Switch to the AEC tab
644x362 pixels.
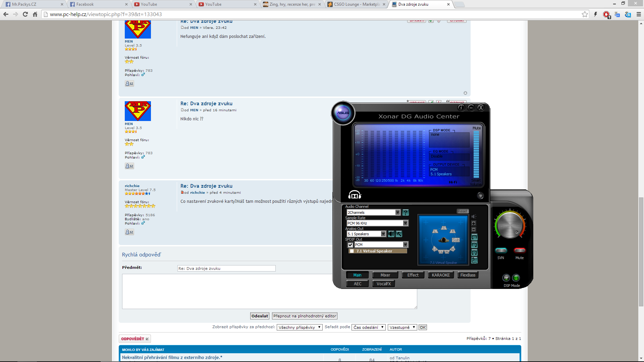[x=358, y=284]
